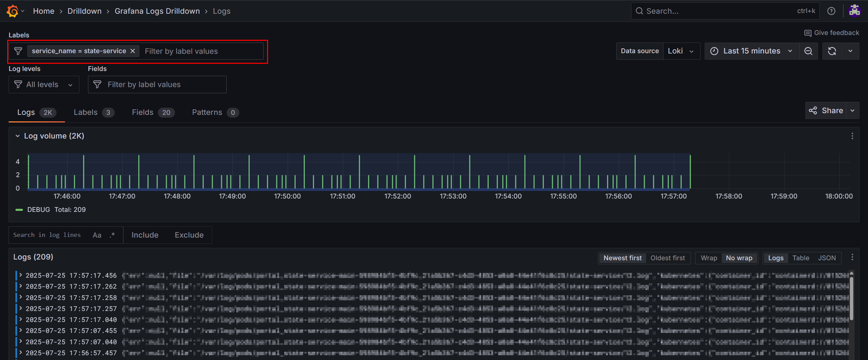Viewport: 868px width, 360px height.
Task: Select No wrap for log lines
Action: point(739,258)
